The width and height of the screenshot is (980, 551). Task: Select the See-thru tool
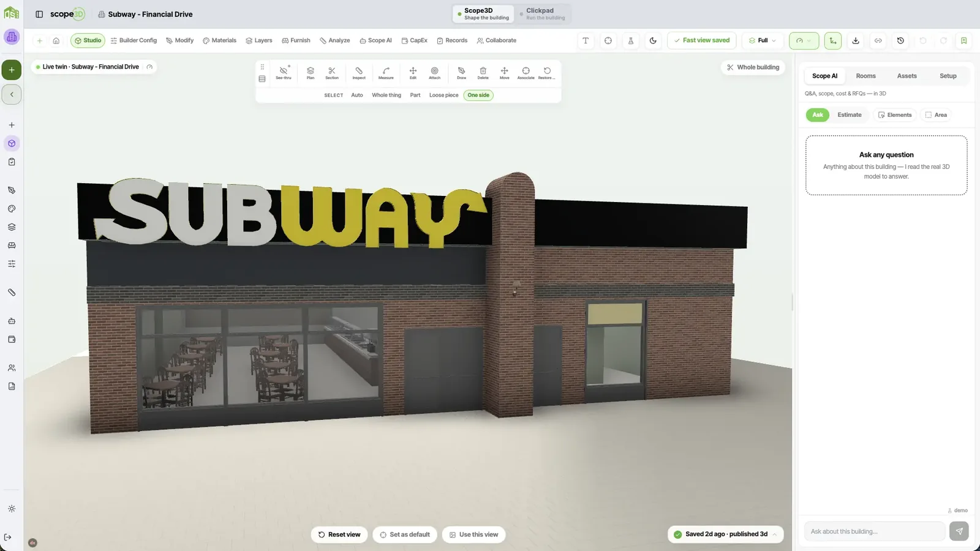(x=284, y=73)
